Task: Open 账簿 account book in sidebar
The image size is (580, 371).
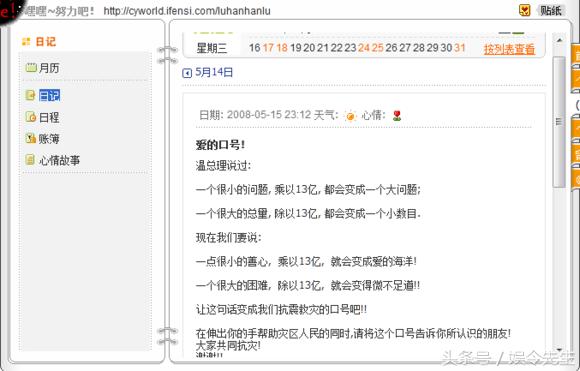Action: coord(49,139)
